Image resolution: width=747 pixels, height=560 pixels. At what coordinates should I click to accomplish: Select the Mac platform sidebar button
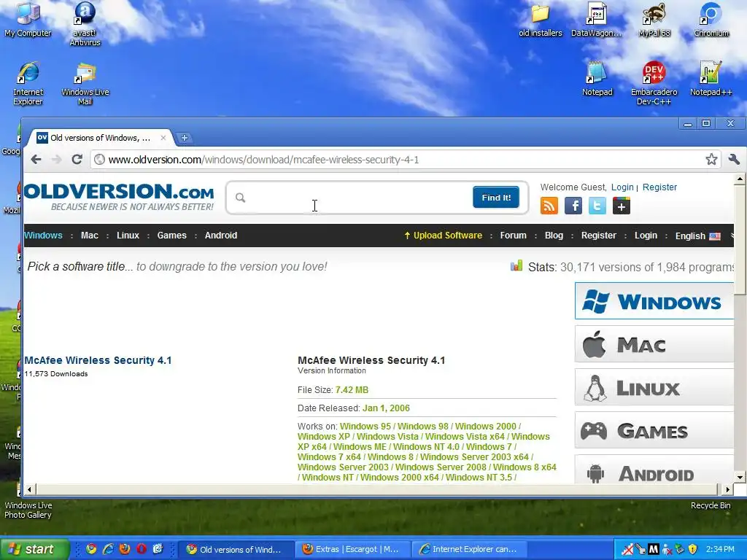(654, 344)
